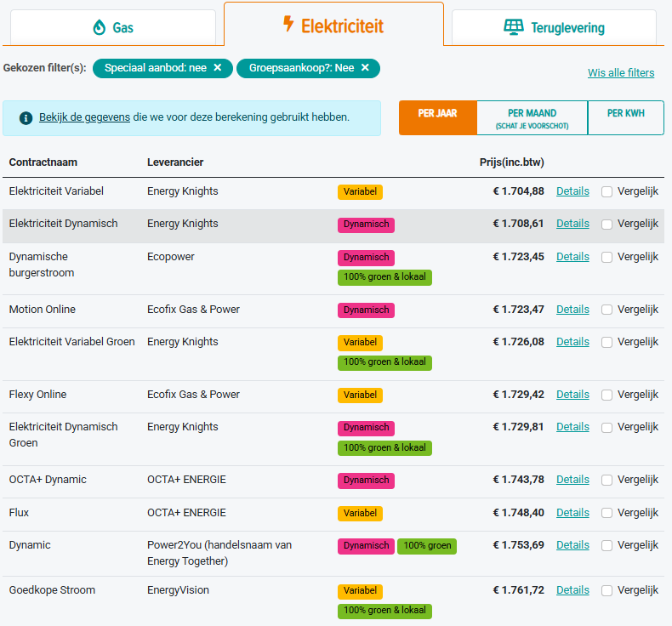This screenshot has height=626, width=672.
Task: Click the '100% groen' tag on Power2You
Action: point(427,546)
